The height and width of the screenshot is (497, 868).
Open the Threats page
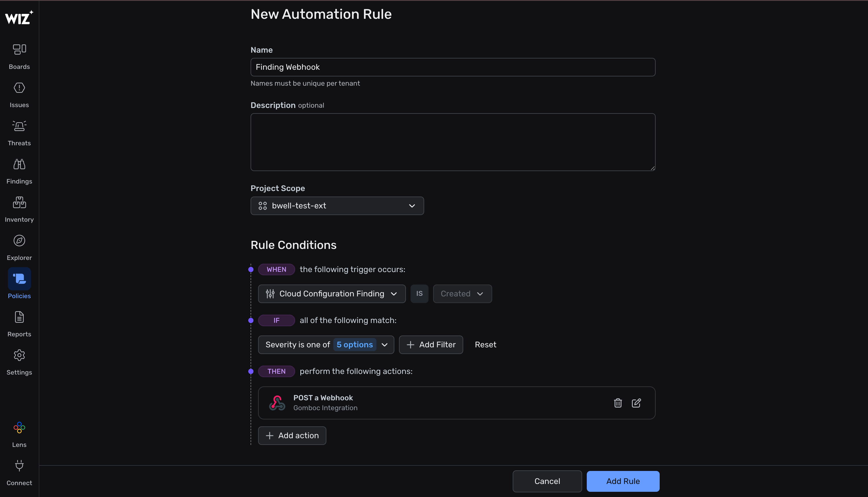(19, 133)
